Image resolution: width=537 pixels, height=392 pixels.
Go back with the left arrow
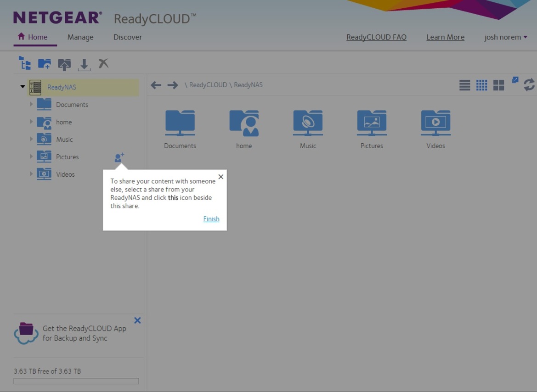click(156, 85)
